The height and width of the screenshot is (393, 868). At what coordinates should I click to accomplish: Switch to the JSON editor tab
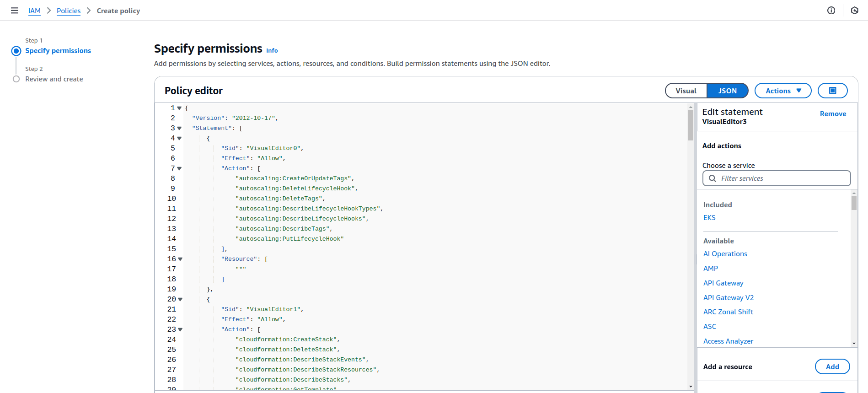point(727,91)
